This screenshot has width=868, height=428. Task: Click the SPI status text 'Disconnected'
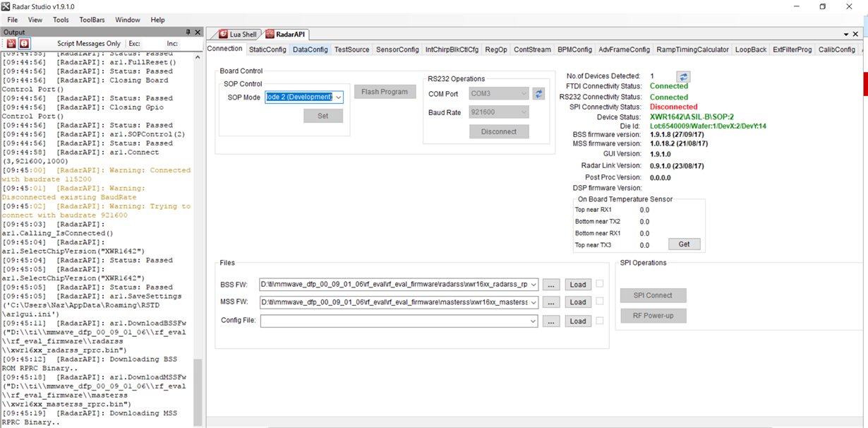tap(673, 107)
